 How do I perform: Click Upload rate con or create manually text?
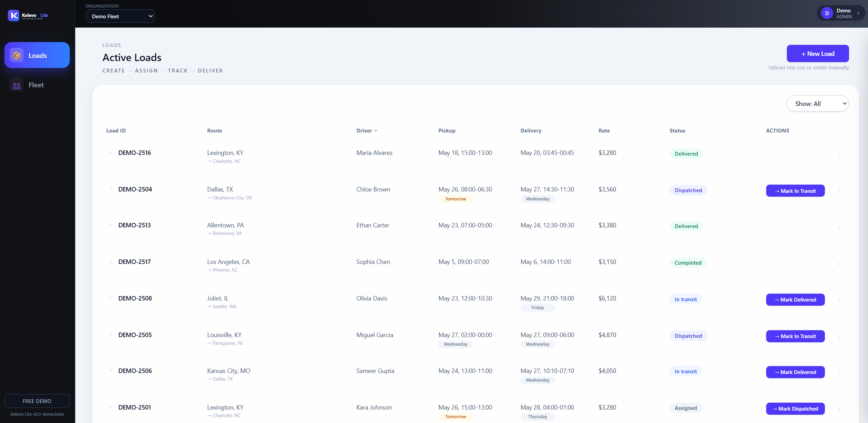click(809, 68)
